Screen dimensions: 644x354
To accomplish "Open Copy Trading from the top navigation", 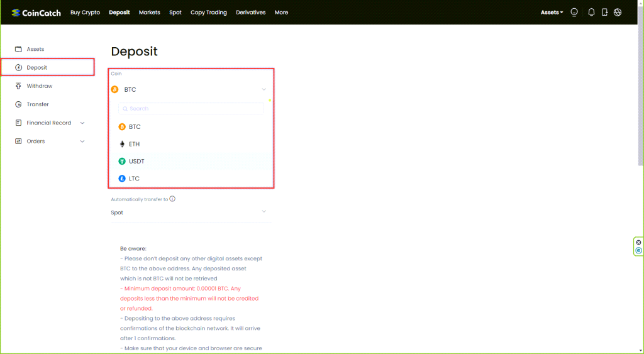I will pos(208,13).
